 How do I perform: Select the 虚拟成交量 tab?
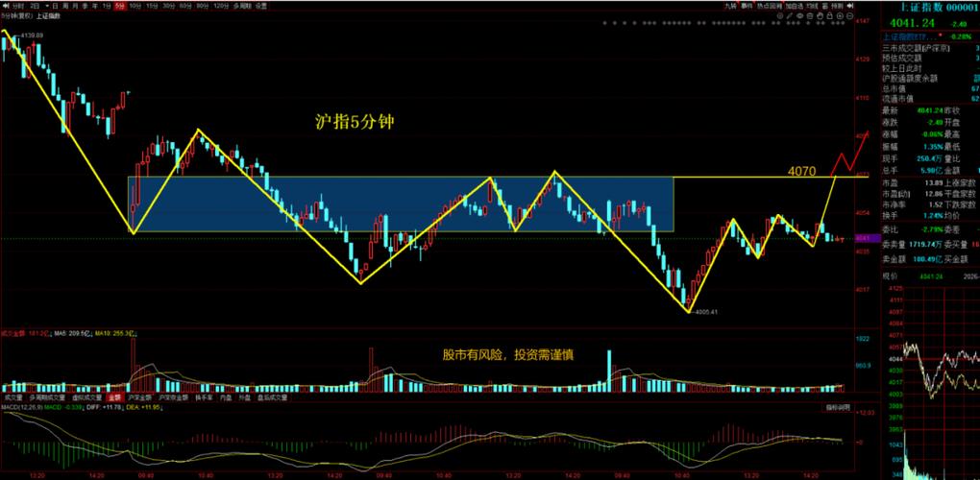pyautogui.click(x=86, y=397)
